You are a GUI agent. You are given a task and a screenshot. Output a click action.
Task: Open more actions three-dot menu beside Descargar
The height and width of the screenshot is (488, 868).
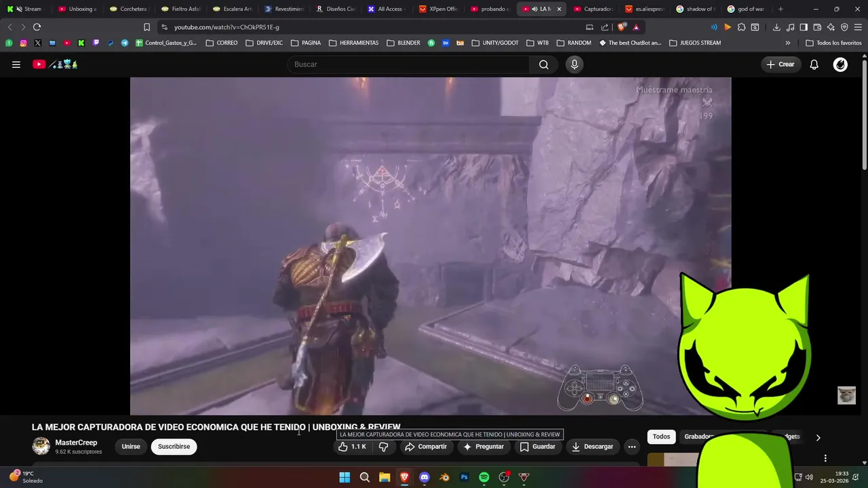coord(632,447)
